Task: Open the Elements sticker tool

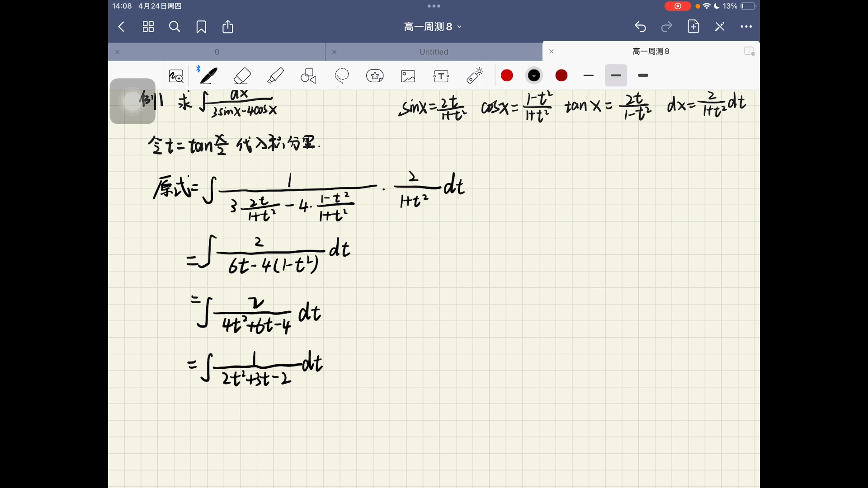Action: click(375, 76)
